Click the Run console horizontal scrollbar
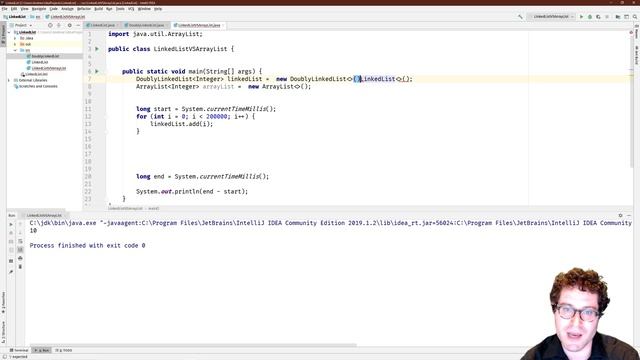The height and width of the screenshot is (360, 640). pyautogui.click(x=194, y=345)
